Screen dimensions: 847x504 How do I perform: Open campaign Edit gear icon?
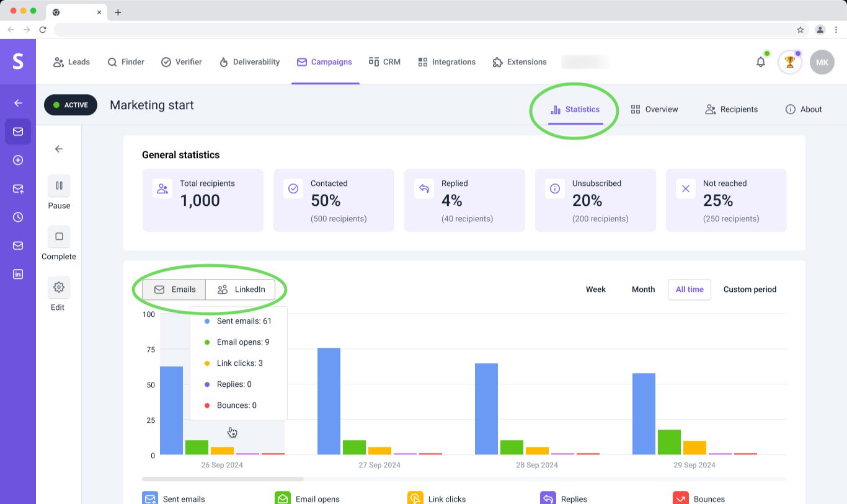click(59, 287)
